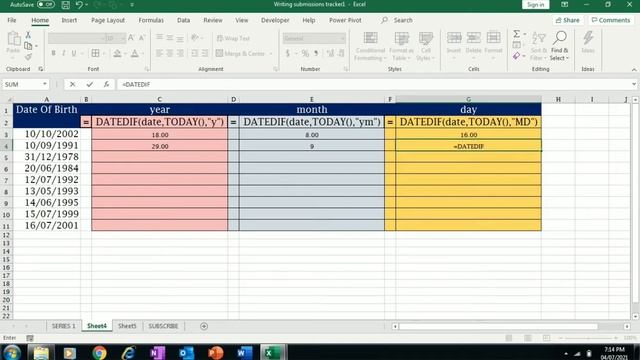640x360 pixels.
Task: Click the Paste clipboard icon
Action: (13, 39)
